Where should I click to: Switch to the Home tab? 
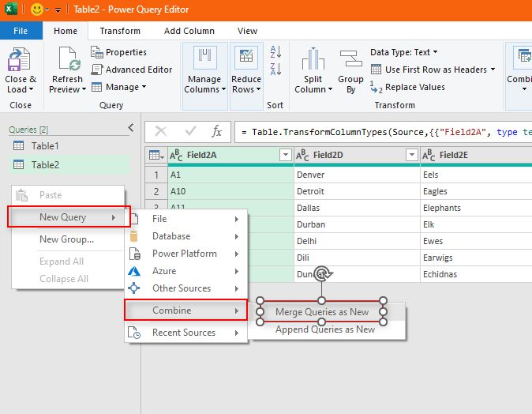[66, 31]
